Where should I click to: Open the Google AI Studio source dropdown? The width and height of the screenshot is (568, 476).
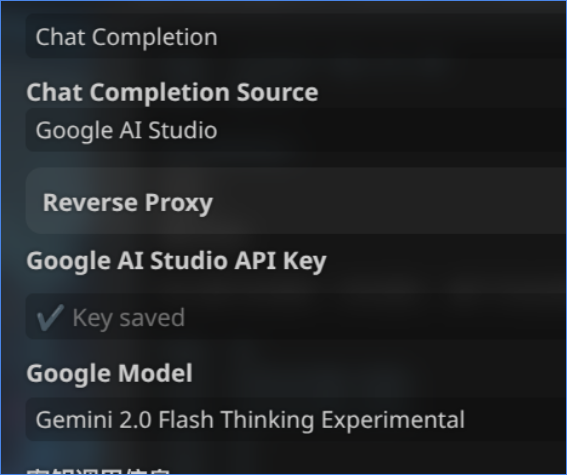coord(296,130)
